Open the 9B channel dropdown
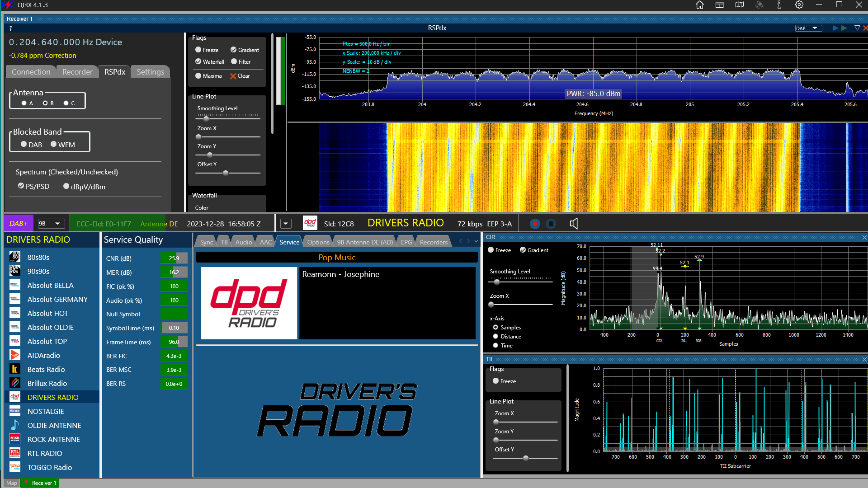Image resolution: width=868 pixels, height=488 pixels. point(51,224)
